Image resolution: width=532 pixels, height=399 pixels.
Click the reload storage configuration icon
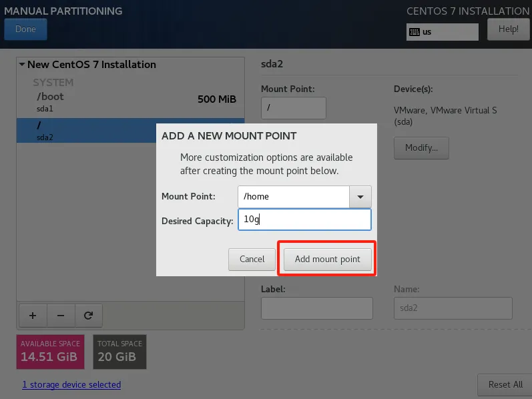(87, 315)
